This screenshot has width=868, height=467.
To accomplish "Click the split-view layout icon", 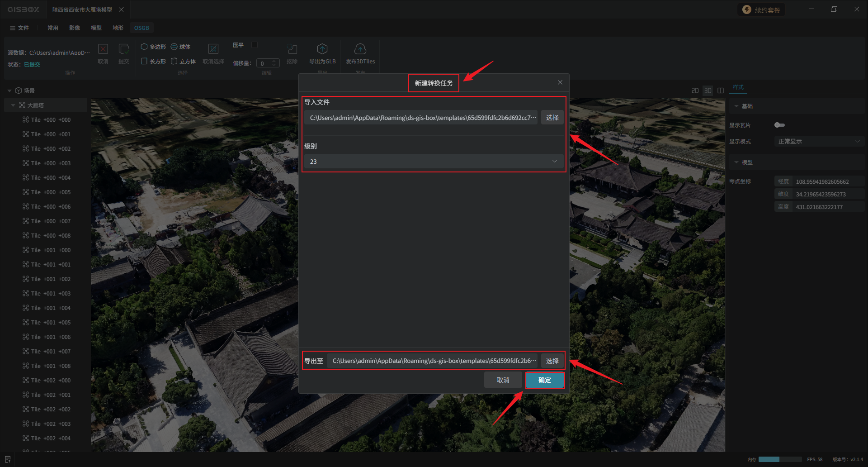I will click(721, 91).
